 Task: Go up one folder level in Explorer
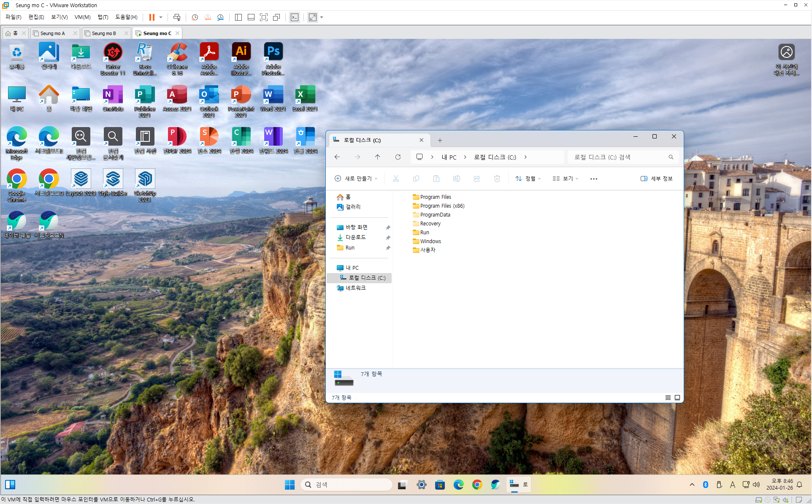coord(377,157)
